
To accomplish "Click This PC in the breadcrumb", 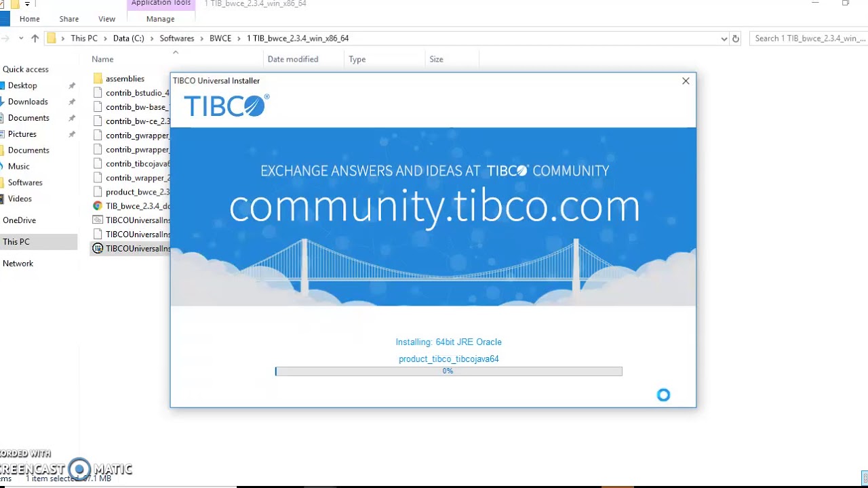I will coord(84,39).
